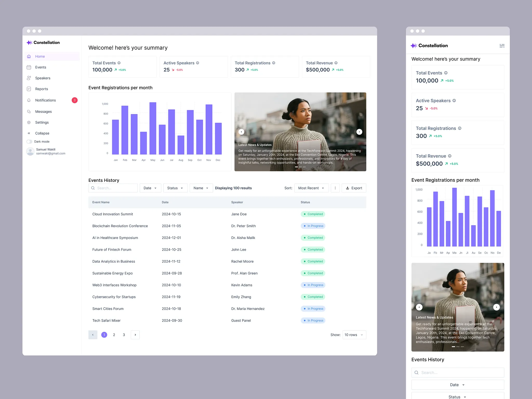Click the Events calendar icon in sidebar
Viewport: 532px width, 399px height.
click(x=29, y=67)
